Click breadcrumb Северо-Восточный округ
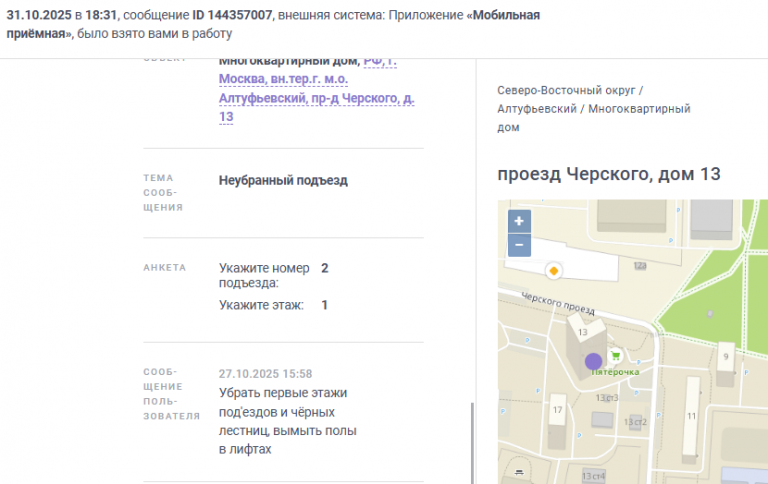Image resolution: width=768 pixels, height=484 pixels. (566, 90)
